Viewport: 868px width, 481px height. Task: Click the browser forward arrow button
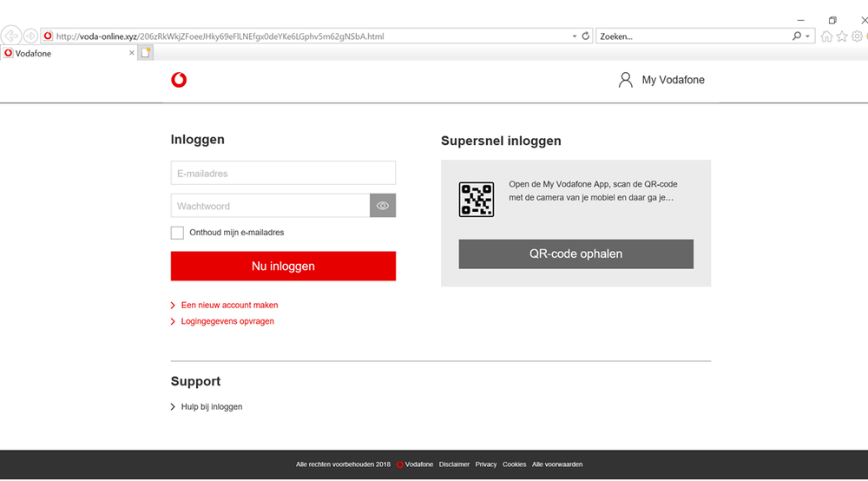[x=30, y=36]
